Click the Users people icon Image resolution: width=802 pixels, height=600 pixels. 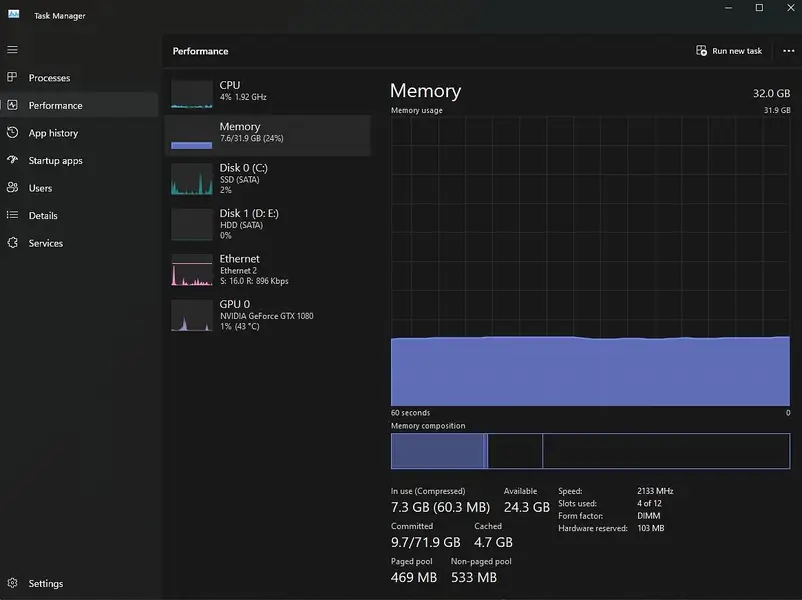pyautogui.click(x=12, y=188)
